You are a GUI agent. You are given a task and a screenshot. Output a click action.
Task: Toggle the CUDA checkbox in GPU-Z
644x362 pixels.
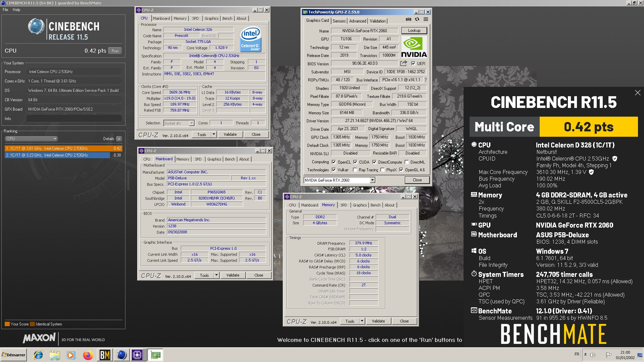[355, 162]
